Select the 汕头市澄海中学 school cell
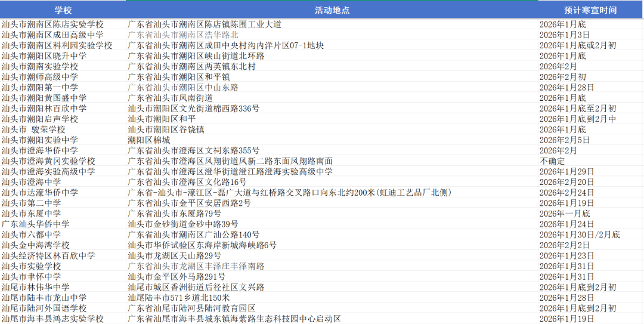The image size is (644, 324). pos(31,182)
